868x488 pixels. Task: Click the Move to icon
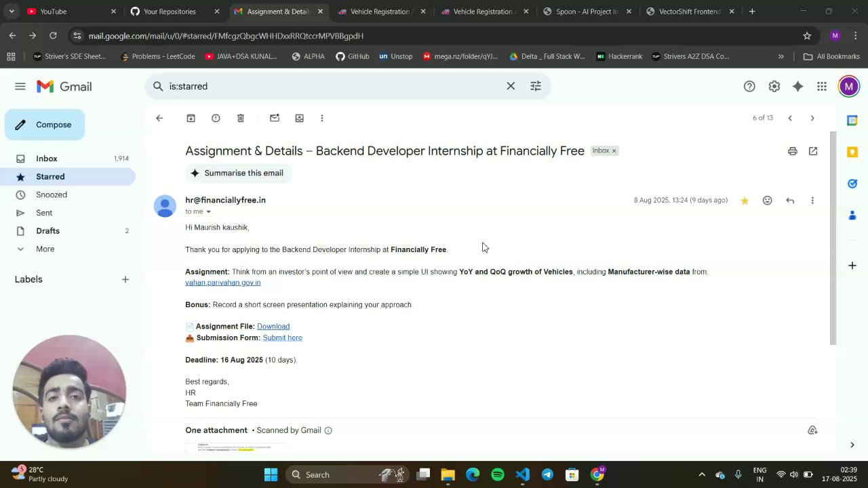(299, 118)
